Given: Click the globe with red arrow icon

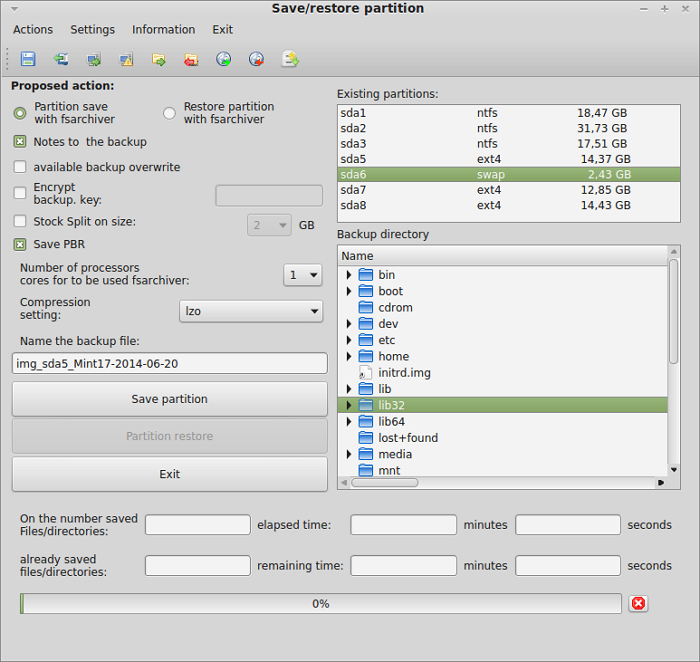Looking at the screenshot, I should 257,59.
